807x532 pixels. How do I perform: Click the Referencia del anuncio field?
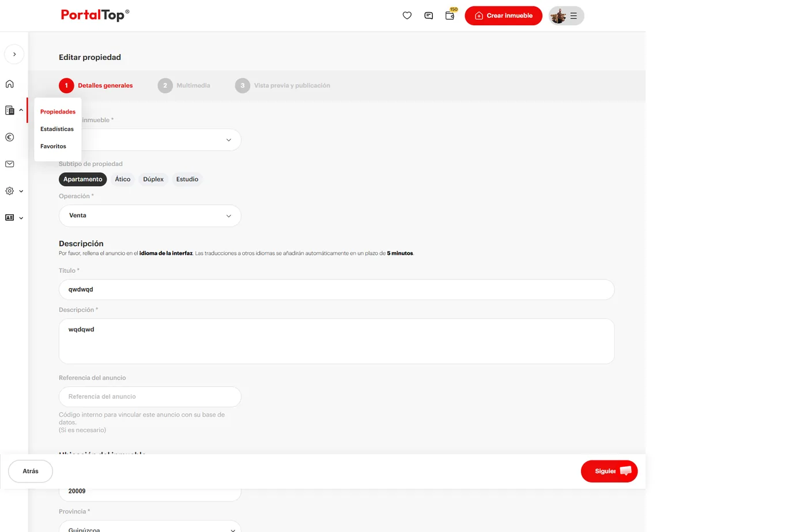150,397
